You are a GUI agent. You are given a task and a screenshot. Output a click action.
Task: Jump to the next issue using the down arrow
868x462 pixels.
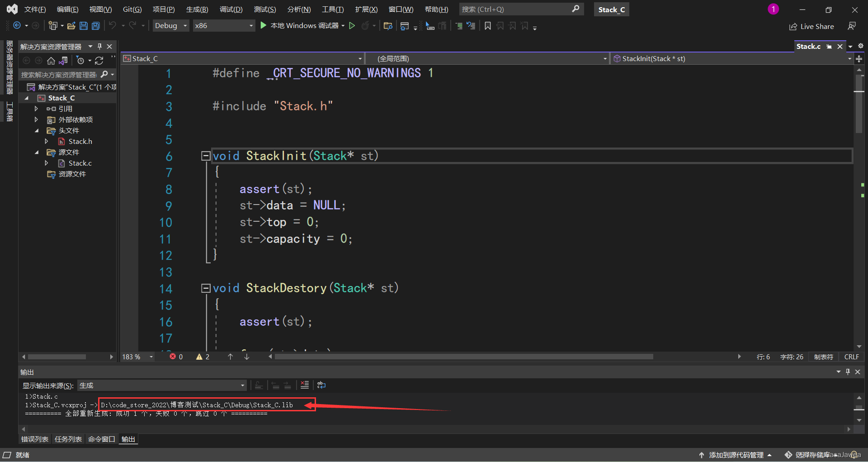(x=247, y=357)
